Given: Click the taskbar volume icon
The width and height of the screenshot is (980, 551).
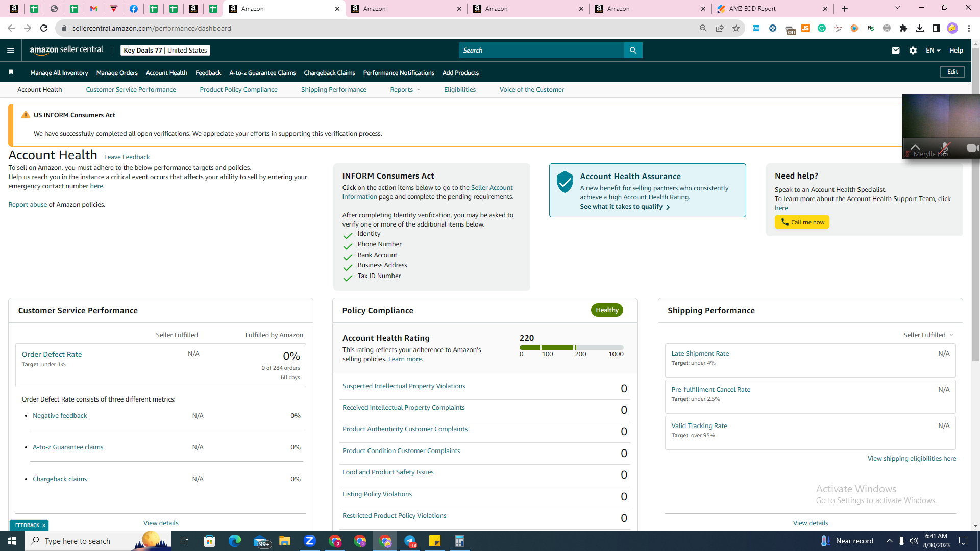Looking at the screenshot, I should pos(914,541).
